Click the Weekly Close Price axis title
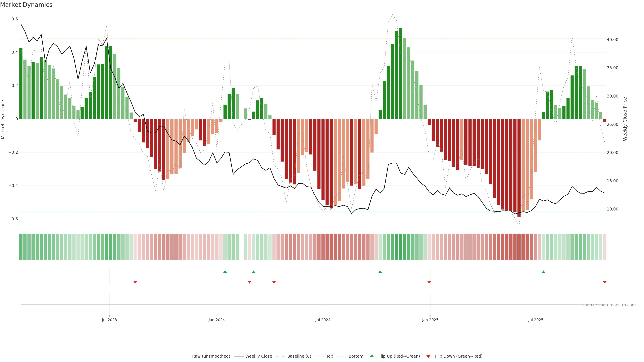The image size is (644, 362). tap(625, 119)
